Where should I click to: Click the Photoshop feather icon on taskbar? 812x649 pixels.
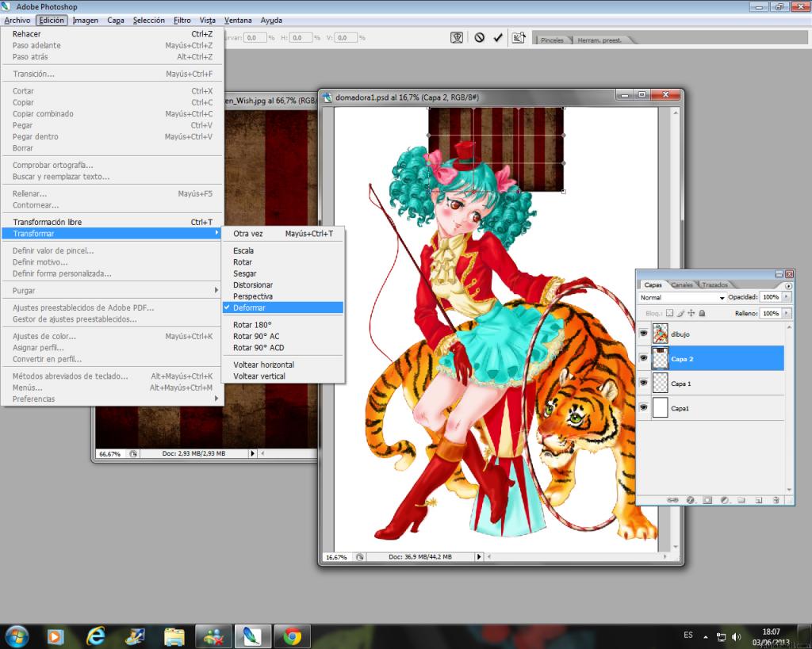click(x=252, y=636)
